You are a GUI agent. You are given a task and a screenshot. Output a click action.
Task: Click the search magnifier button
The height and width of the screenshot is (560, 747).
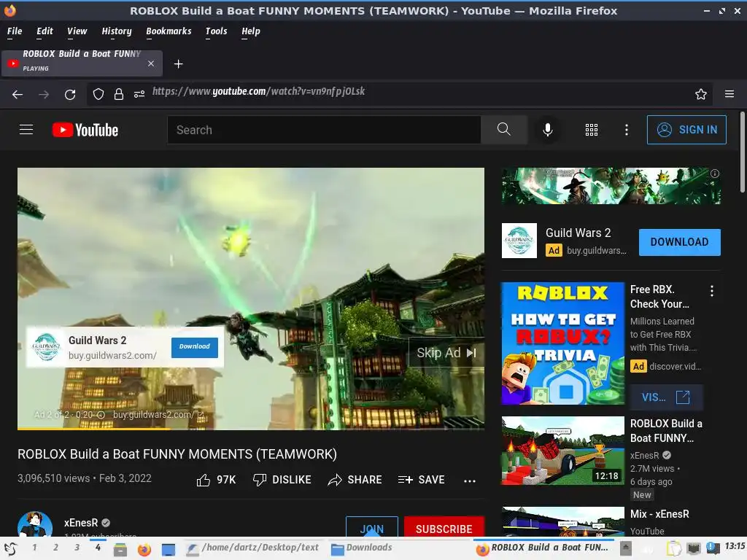pyautogui.click(x=503, y=130)
